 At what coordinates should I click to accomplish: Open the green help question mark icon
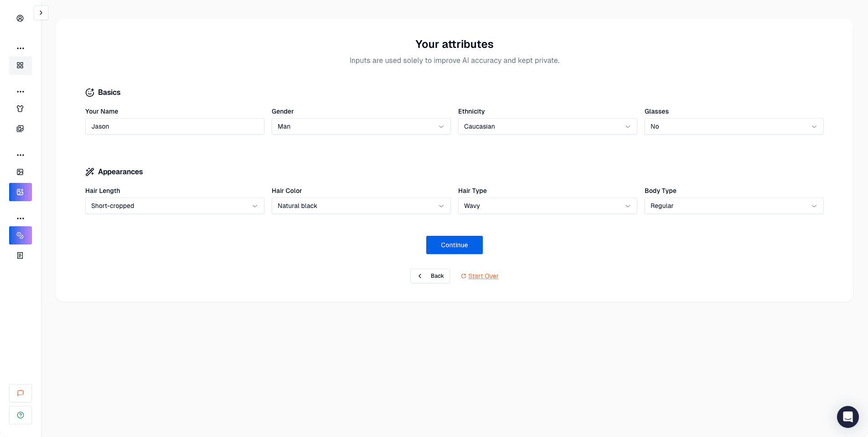coord(20,415)
